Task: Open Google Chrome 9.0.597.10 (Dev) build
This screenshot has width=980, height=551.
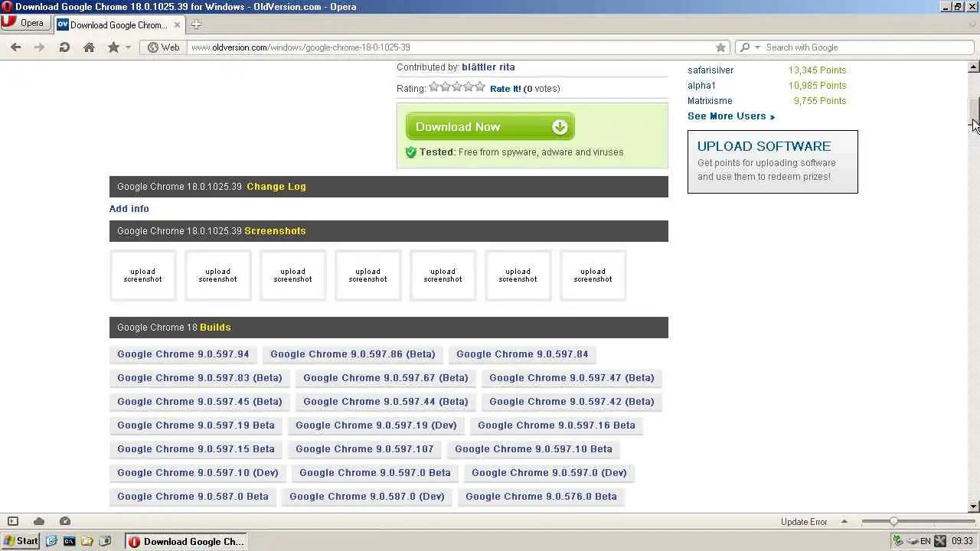Action: tap(198, 473)
